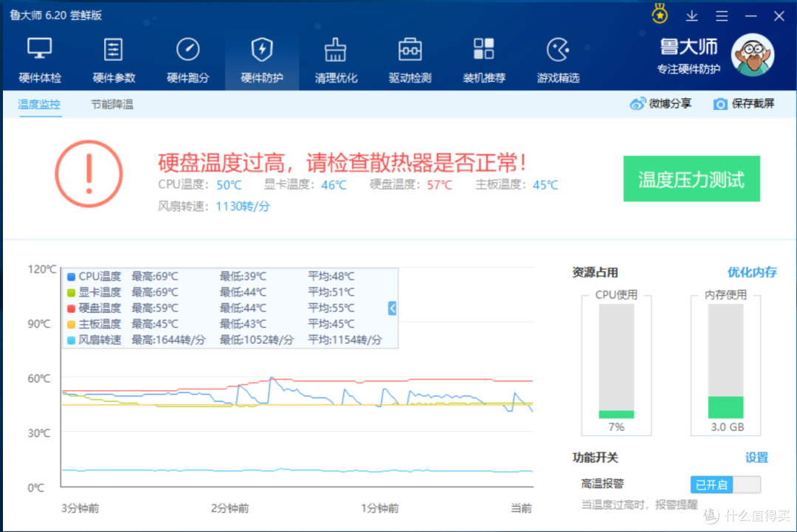Switch to the 节能降温 tab
The width and height of the screenshot is (797, 532).
pyautogui.click(x=112, y=104)
